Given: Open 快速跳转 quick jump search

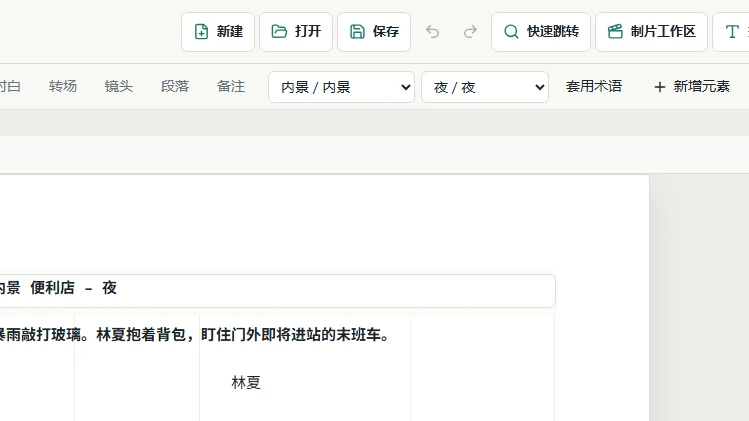Looking at the screenshot, I should coord(541,32).
